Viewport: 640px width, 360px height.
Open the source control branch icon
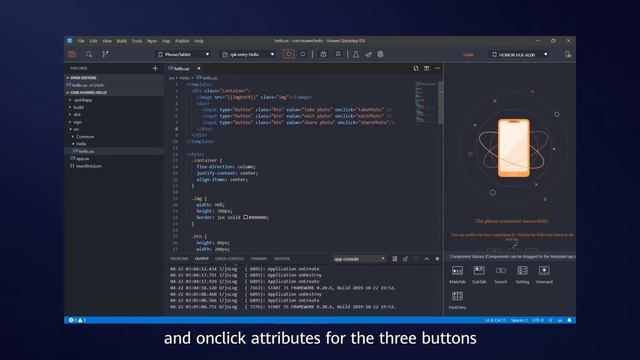tap(105, 54)
